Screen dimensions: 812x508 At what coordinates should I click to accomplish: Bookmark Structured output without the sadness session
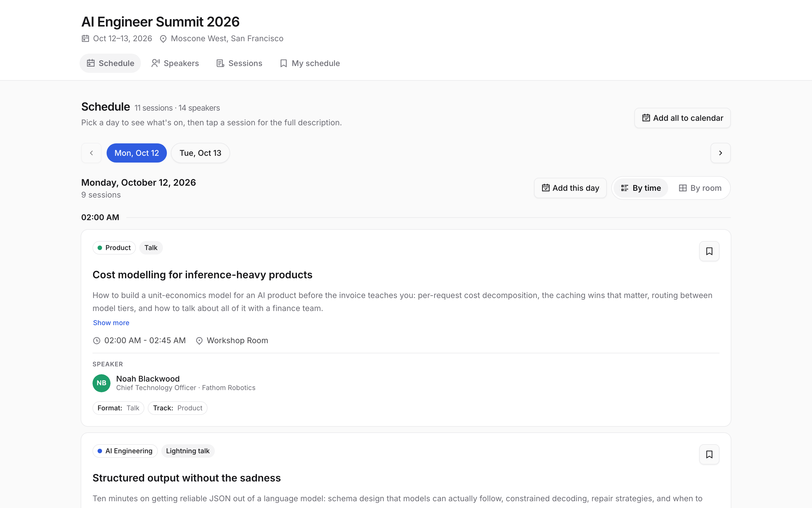pyautogui.click(x=709, y=454)
